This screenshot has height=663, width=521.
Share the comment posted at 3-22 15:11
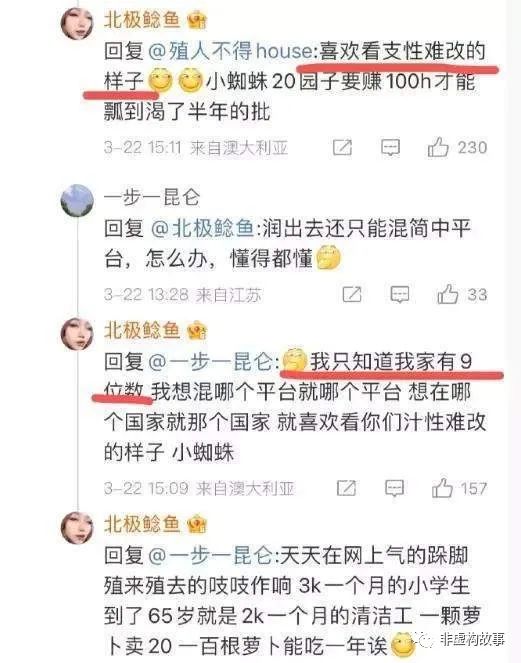[342, 148]
